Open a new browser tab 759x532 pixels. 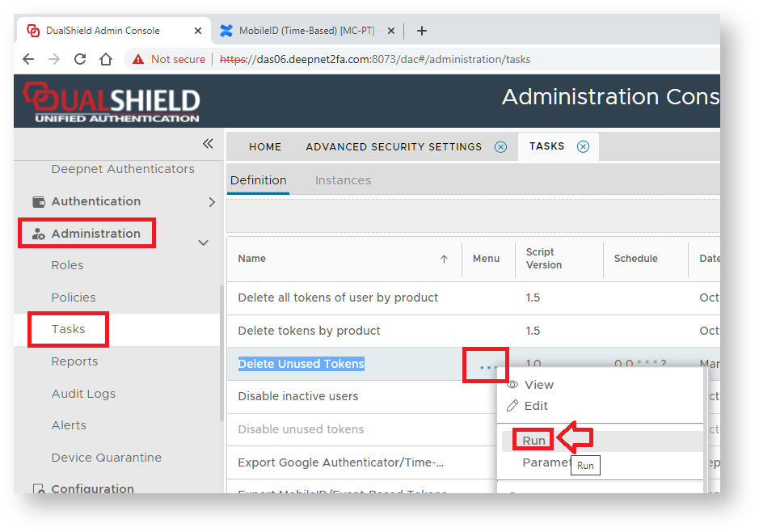pos(422,31)
